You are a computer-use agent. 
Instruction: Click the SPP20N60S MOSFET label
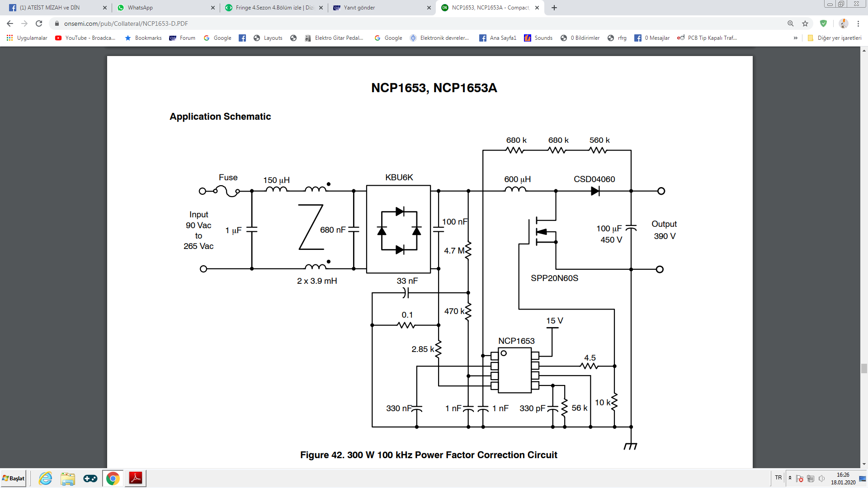coord(554,278)
